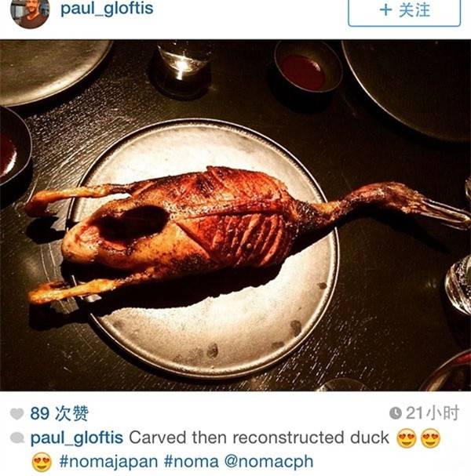The height and width of the screenshot is (476, 471).
Task: Tap the comment speech bubble icon
Action: pyautogui.click(x=17, y=438)
